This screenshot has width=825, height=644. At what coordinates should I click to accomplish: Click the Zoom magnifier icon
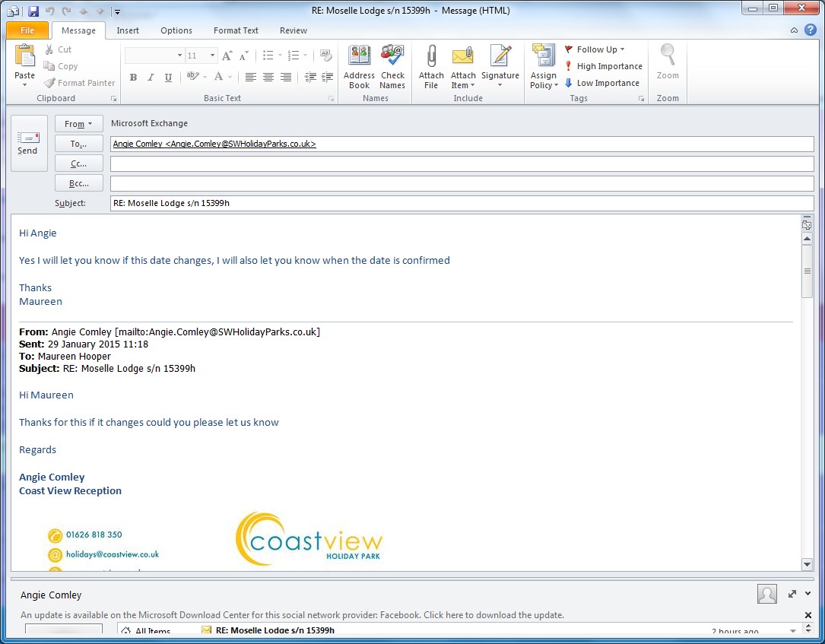click(668, 62)
